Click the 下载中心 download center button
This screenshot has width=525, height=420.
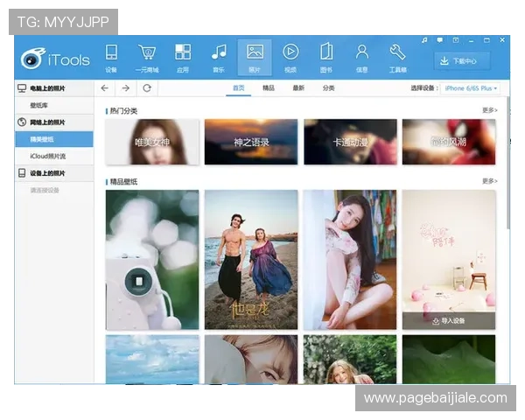coord(461,61)
